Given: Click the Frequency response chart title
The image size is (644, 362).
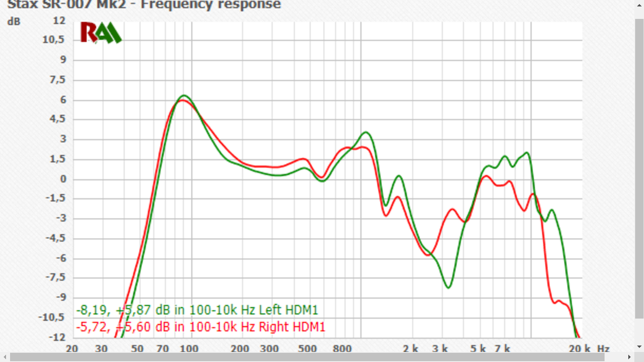Looking at the screenshot, I should point(144,5).
